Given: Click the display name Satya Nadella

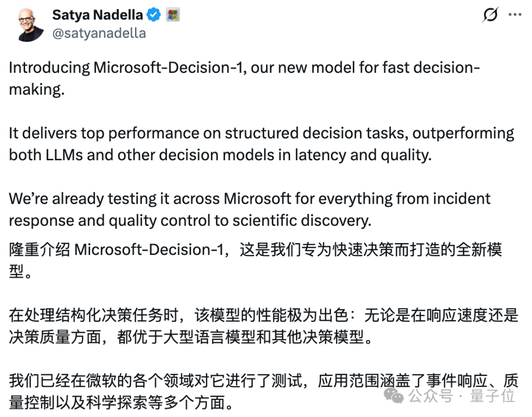Looking at the screenshot, I should click(x=98, y=15).
